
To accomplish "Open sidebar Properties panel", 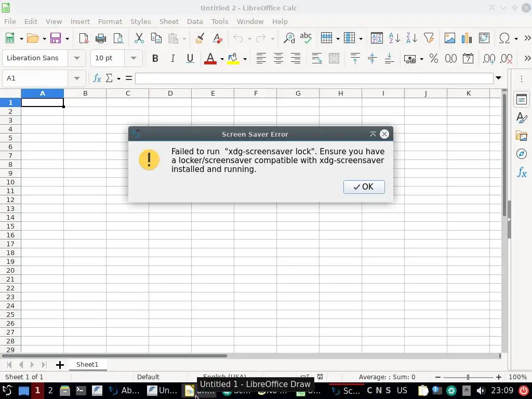I will (522, 99).
